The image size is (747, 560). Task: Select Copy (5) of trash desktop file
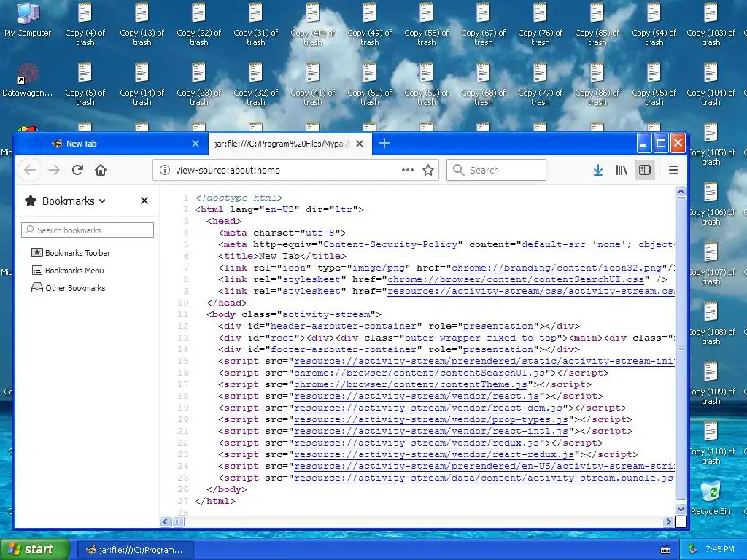click(85, 84)
